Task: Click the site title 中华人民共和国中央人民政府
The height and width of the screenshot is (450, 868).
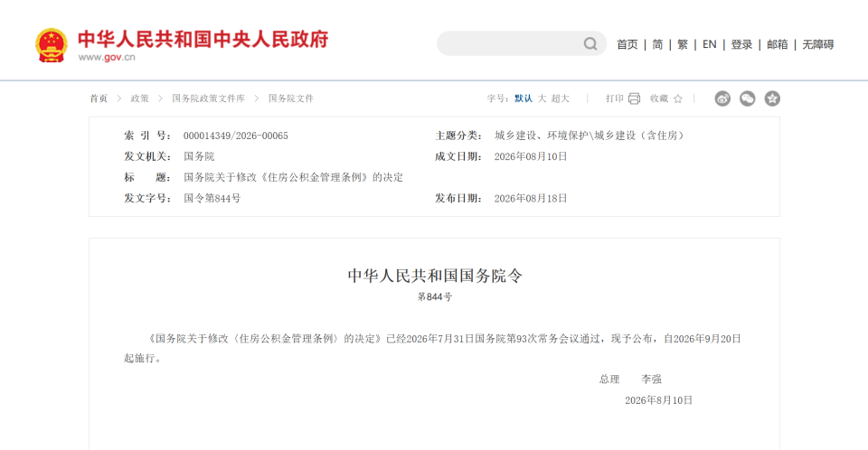Action: click(203, 39)
